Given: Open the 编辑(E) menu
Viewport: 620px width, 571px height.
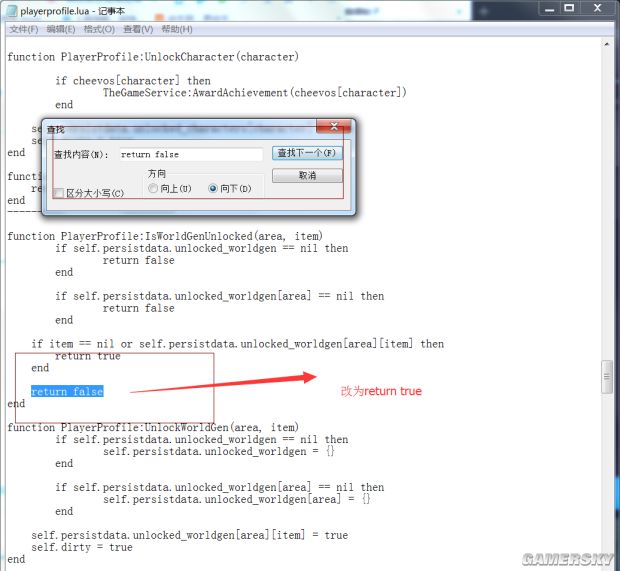Looking at the screenshot, I should (59, 29).
